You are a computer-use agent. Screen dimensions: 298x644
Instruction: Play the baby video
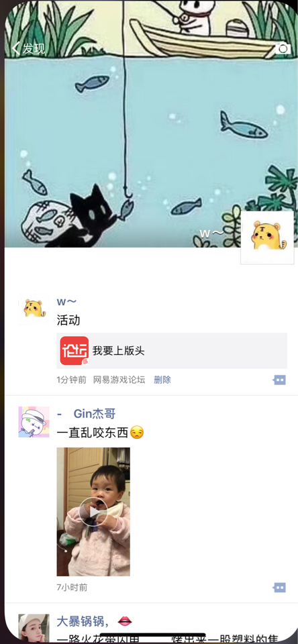coord(93,512)
